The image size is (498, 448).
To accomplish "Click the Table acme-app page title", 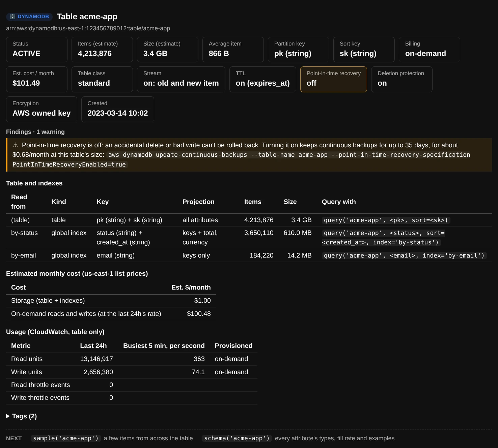I will (87, 17).
